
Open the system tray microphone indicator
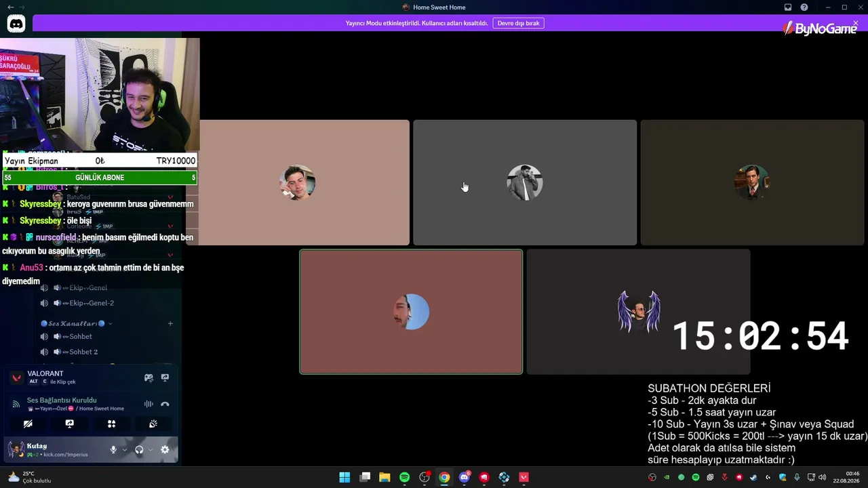coord(797,477)
